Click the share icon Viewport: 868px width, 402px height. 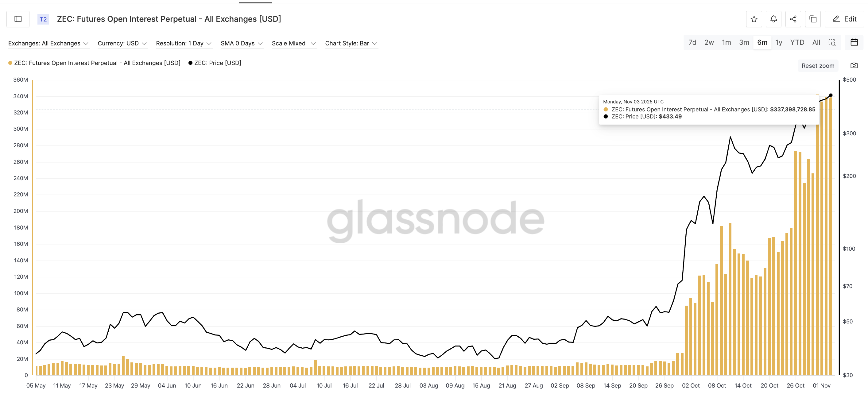click(793, 19)
